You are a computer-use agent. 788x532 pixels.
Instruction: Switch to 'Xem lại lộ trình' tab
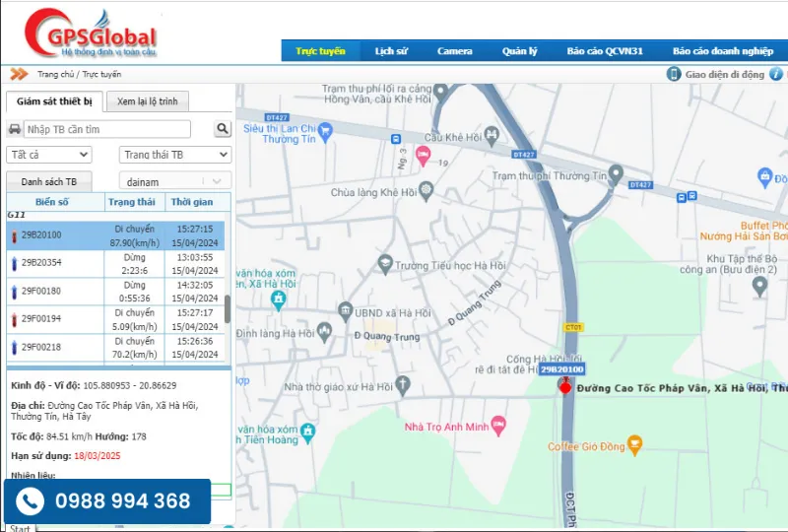(147, 101)
